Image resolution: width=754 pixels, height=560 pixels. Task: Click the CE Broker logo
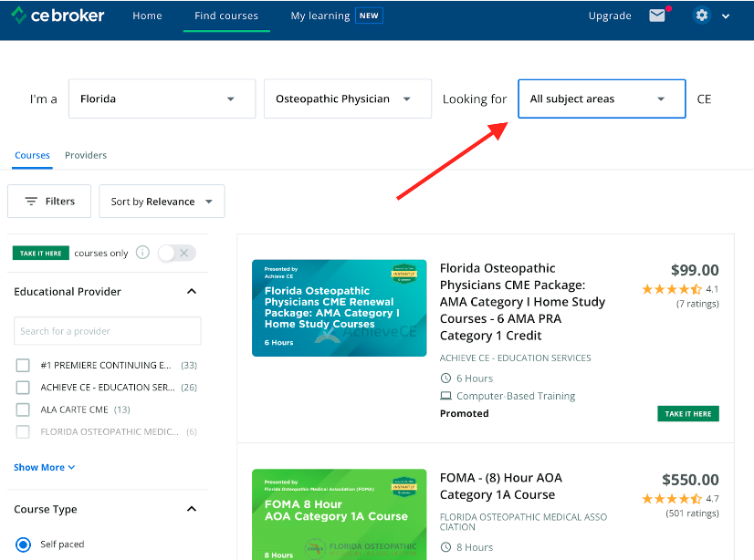[58, 16]
